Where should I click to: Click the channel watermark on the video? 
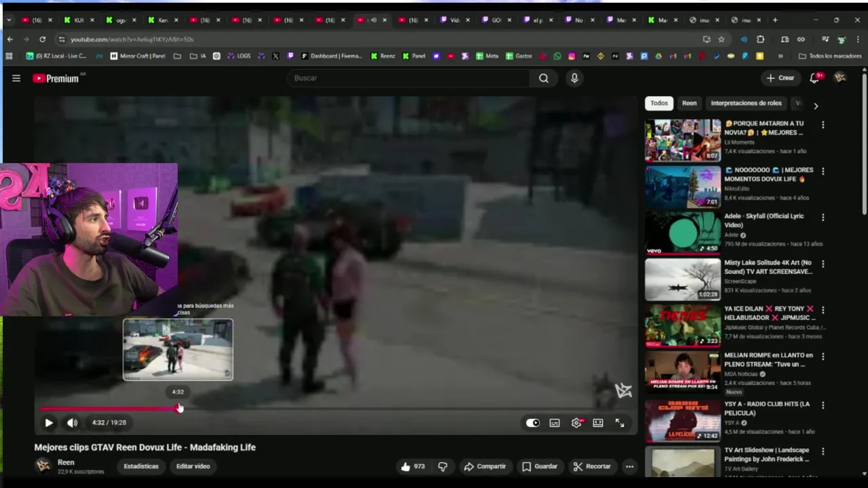click(x=623, y=390)
